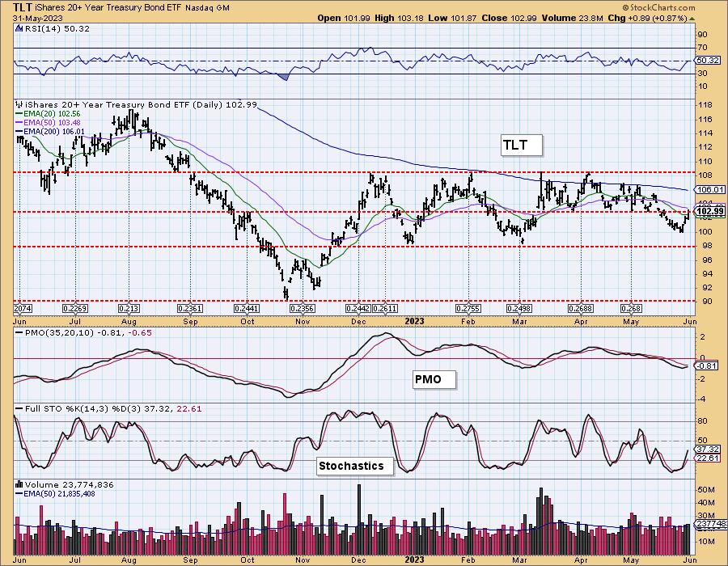The height and width of the screenshot is (566, 728).
Task: Click the 0.213 value label at Aug
Action: (x=129, y=309)
